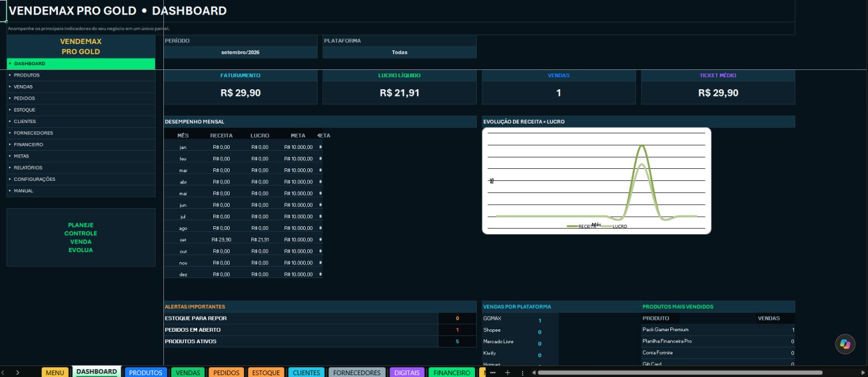
Task: Click the dez month cell
Action: click(183, 274)
